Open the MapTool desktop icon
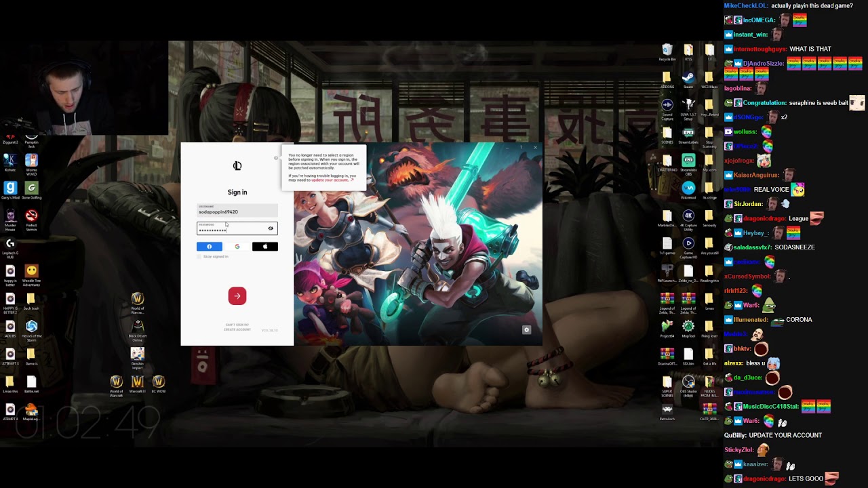The width and height of the screenshot is (868, 488). 688,330
